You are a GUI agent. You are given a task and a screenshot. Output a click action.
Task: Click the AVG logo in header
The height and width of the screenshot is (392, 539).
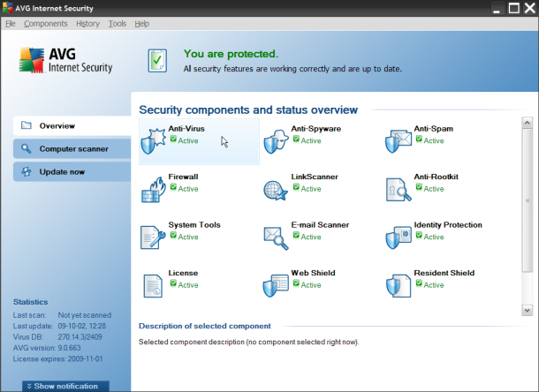(65, 60)
